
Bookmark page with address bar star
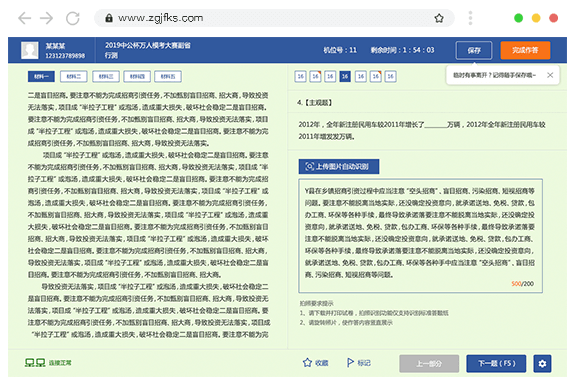[439, 18]
